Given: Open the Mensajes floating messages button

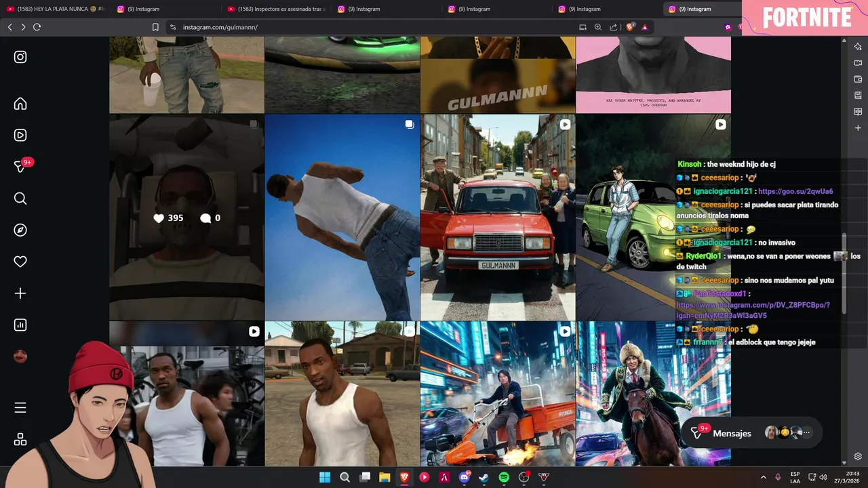Looking at the screenshot, I should coord(751,433).
